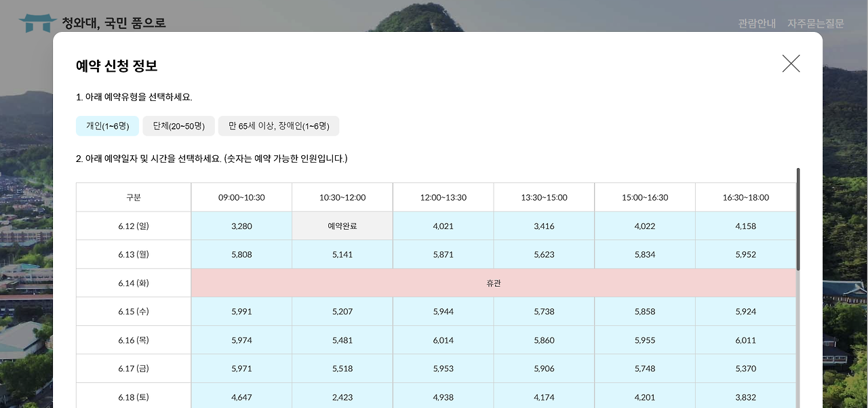This screenshot has height=408, width=868.
Task: Choose the 6.13 slot showing 5,871
Action: 443,254
